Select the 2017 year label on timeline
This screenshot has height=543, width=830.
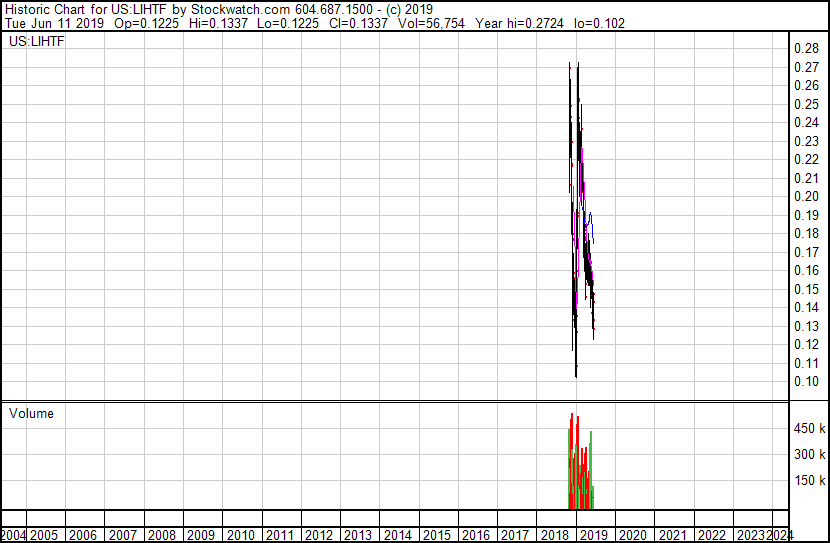[515, 535]
